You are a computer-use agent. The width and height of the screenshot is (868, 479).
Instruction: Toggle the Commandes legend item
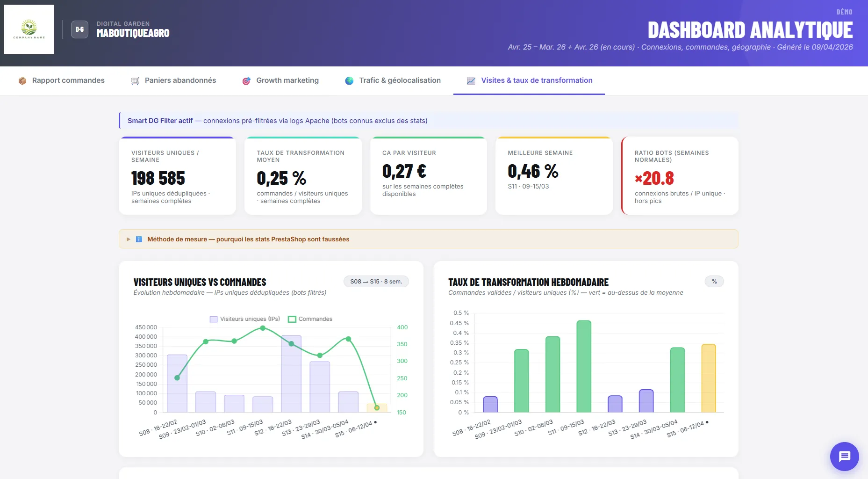point(310,319)
